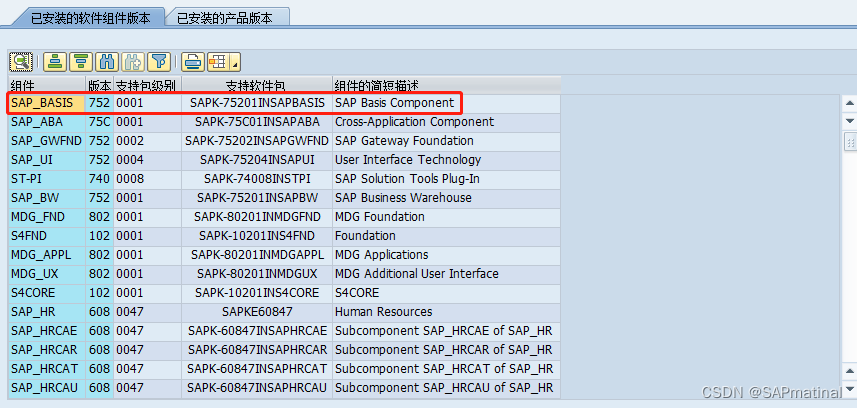Expand the layout dropdown arrow
Viewport: 857px width, 408px height.
coord(235,62)
